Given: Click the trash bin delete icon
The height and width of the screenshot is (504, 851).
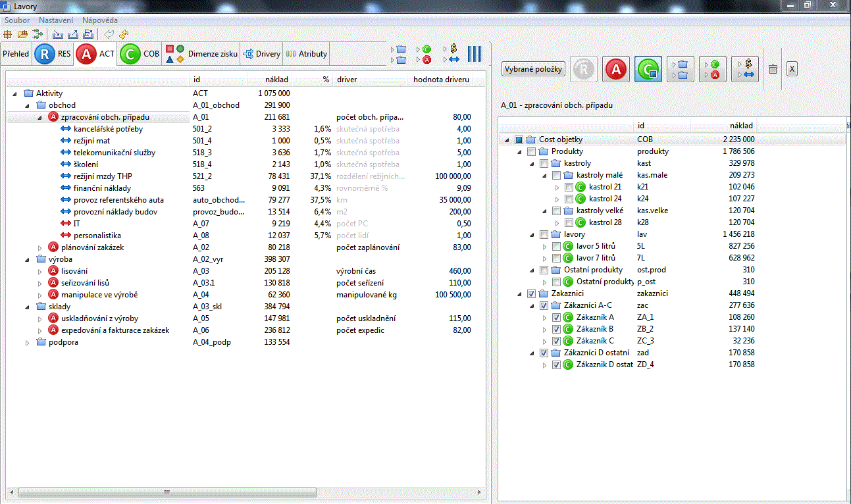Looking at the screenshot, I should [773, 69].
